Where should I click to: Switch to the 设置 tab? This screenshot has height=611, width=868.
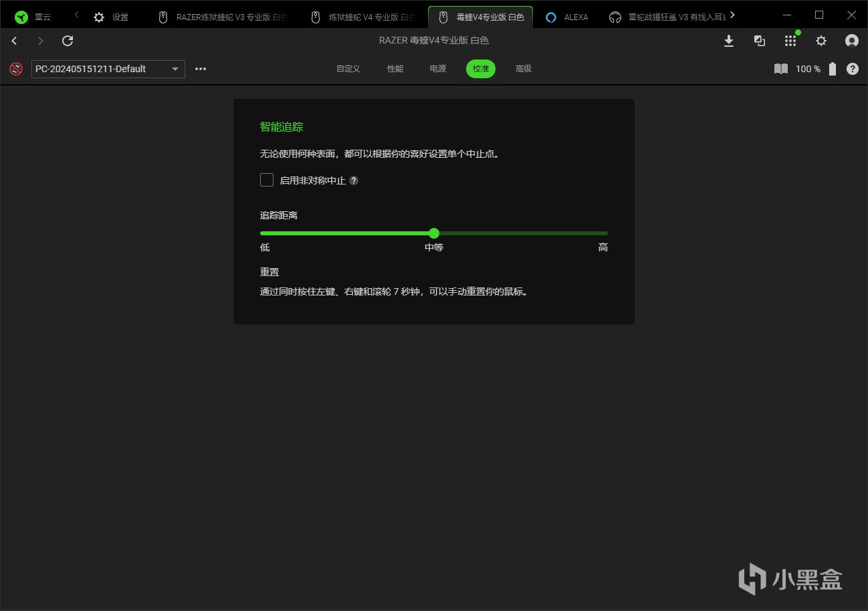point(111,17)
